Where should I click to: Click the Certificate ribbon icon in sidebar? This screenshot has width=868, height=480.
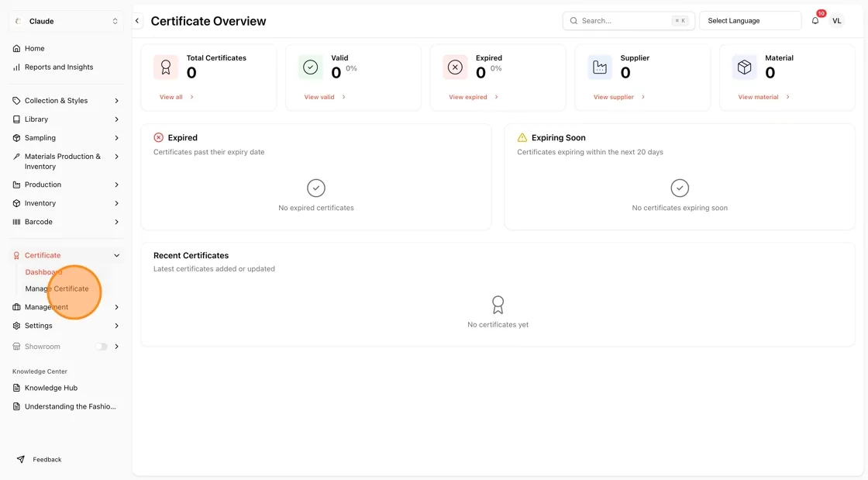coord(16,256)
